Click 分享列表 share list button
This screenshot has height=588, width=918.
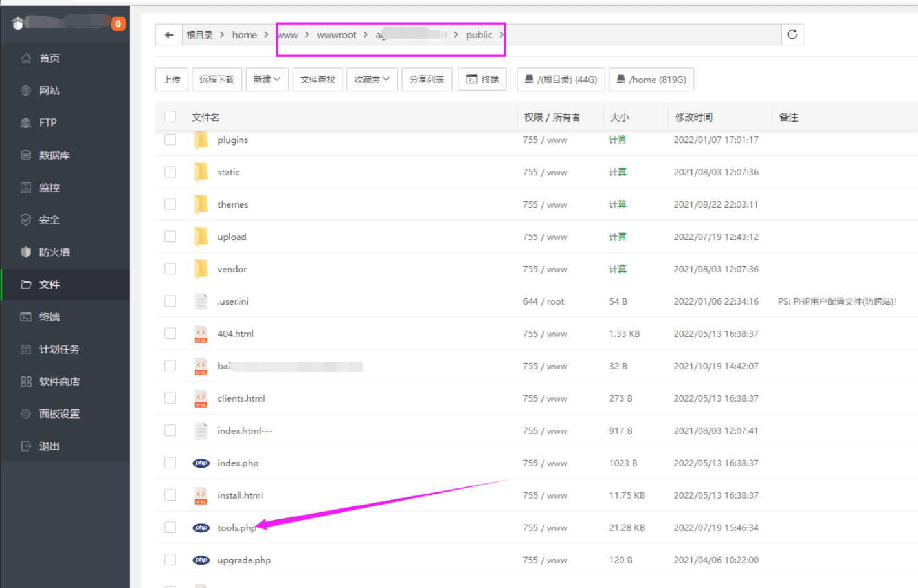427,80
